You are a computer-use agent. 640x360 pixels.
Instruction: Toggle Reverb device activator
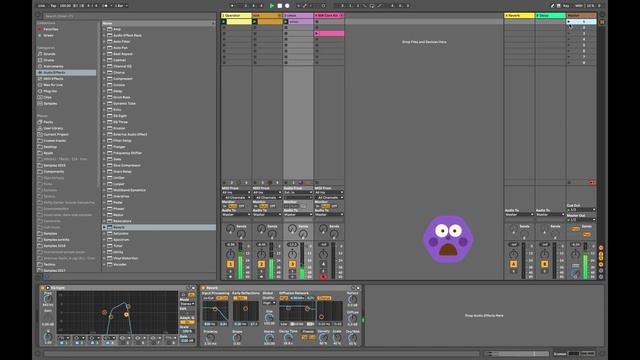pos(203,288)
